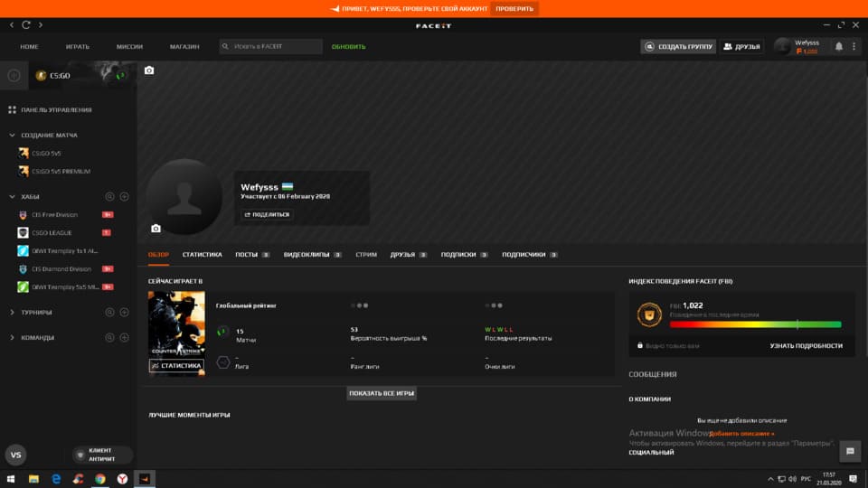Open the Windows notification center
The width and height of the screenshot is (868, 488).
pos(853,479)
